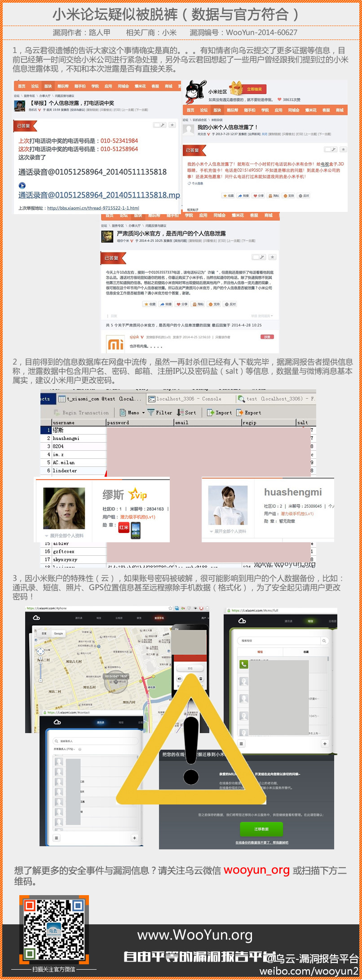This screenshot has height=980, width=362.
Task: Click 支持 under 严肃质问小米官方 post
Action: [x=214, y=304]
